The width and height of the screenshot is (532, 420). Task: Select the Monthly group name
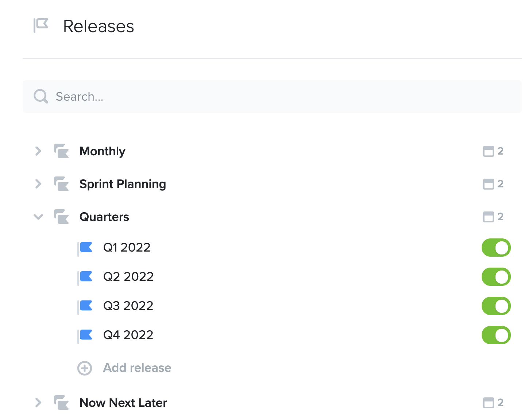pyautogui.click(x=103, y=151)
